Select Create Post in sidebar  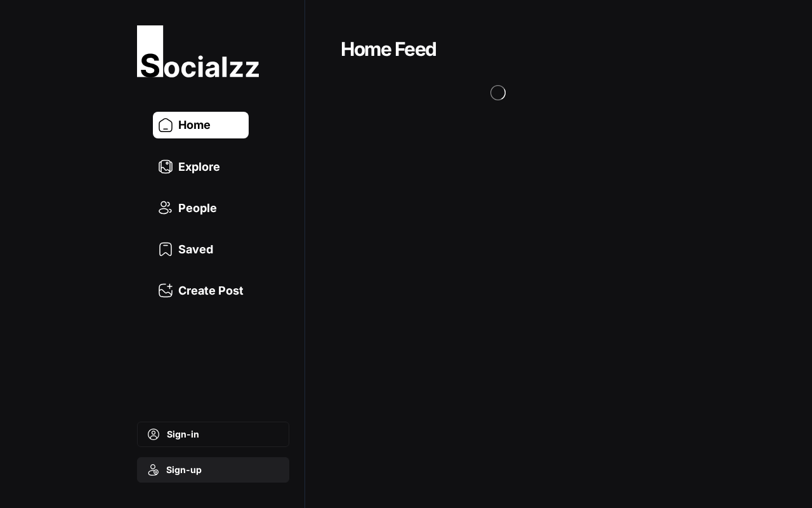coord(200,290)
